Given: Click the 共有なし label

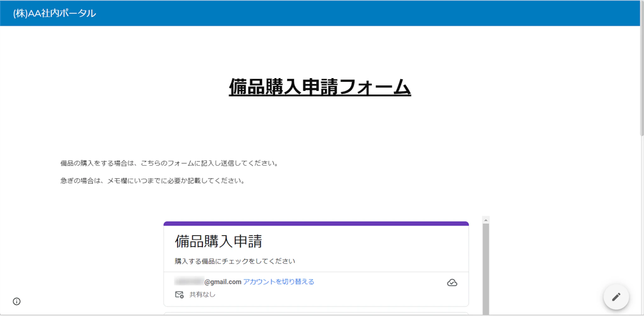Looking at the screenshot, I should [202, 295].
